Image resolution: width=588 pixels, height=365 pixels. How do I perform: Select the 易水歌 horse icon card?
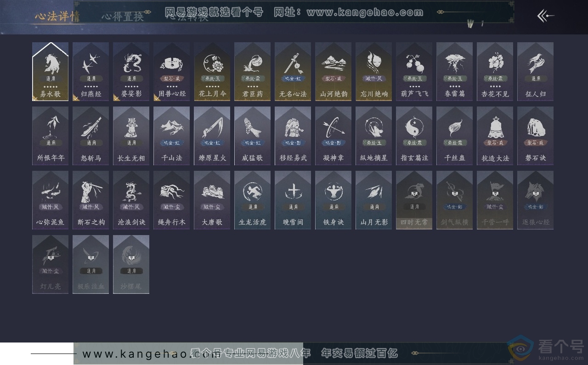(x=51, y=72)
